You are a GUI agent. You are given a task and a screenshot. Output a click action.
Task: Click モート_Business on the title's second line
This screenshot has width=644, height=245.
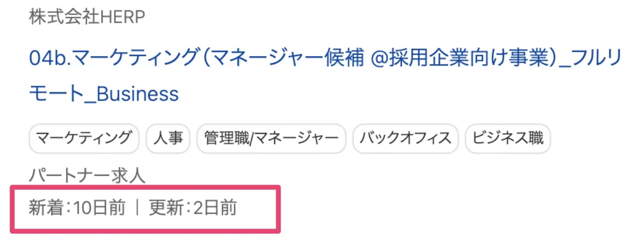[104, 94]
